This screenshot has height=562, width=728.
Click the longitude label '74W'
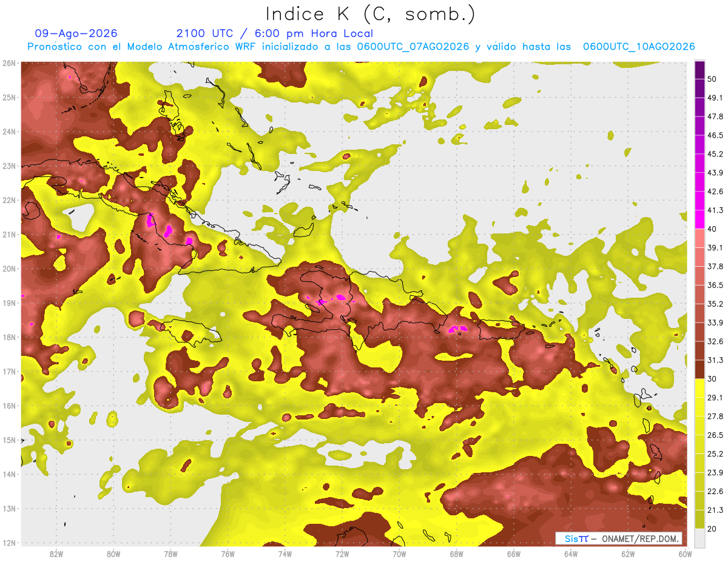(x=285, y=554)
